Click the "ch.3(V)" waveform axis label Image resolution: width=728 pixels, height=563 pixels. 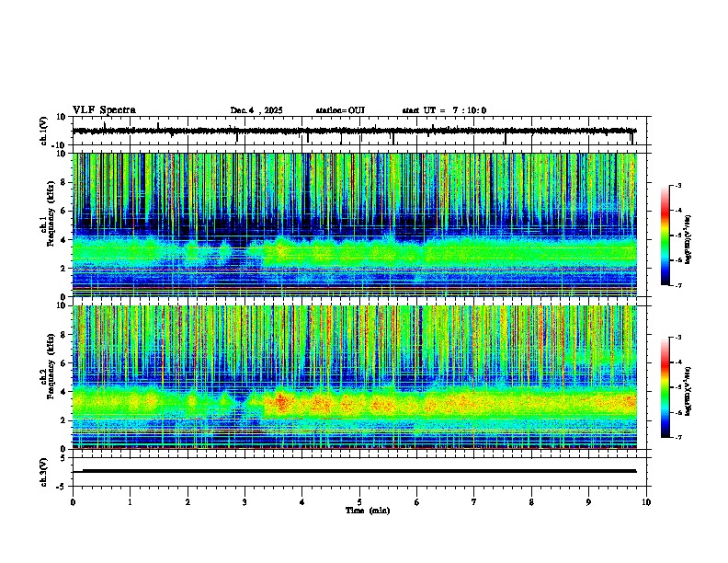pyautogui.click(x=44, y=472)
